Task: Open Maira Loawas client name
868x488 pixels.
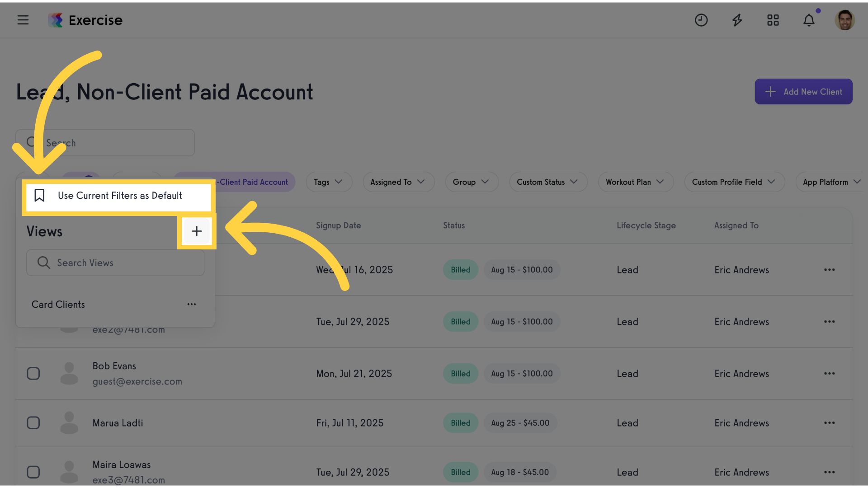Action: click(x=122, y=465)
